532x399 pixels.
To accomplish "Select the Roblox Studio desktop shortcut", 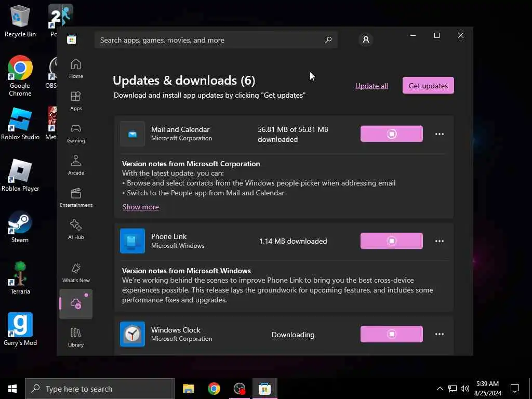I will click(x=20, y=124).
